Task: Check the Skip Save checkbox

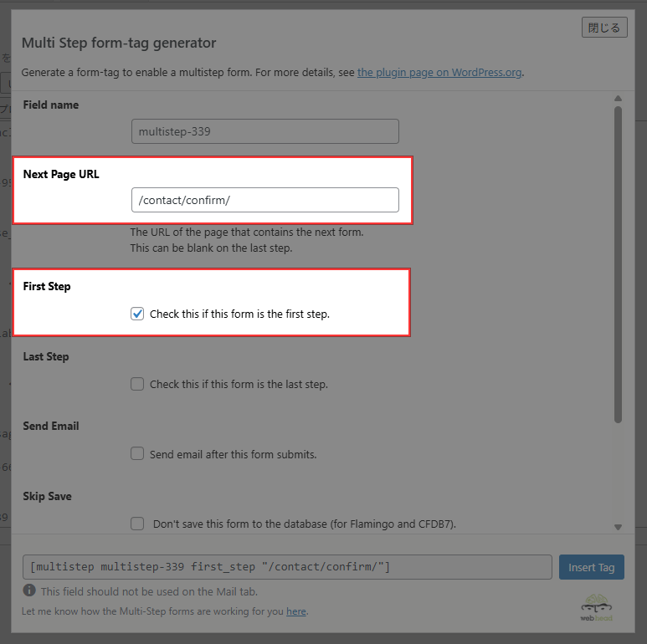Action: (x=137, y=524)
